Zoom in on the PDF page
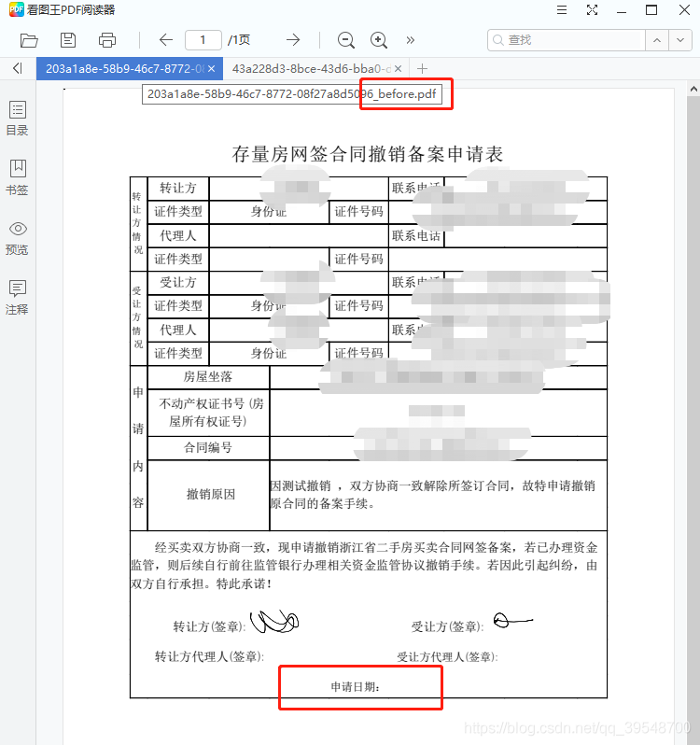This screenshot has height=745, width=700. 379,40
